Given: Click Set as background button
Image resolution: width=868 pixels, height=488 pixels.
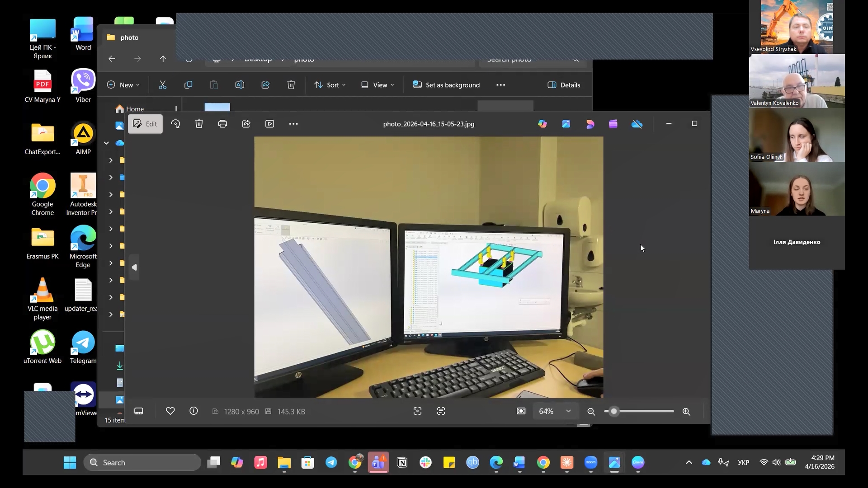Looking at the screenshot, I should pos(446,85).
